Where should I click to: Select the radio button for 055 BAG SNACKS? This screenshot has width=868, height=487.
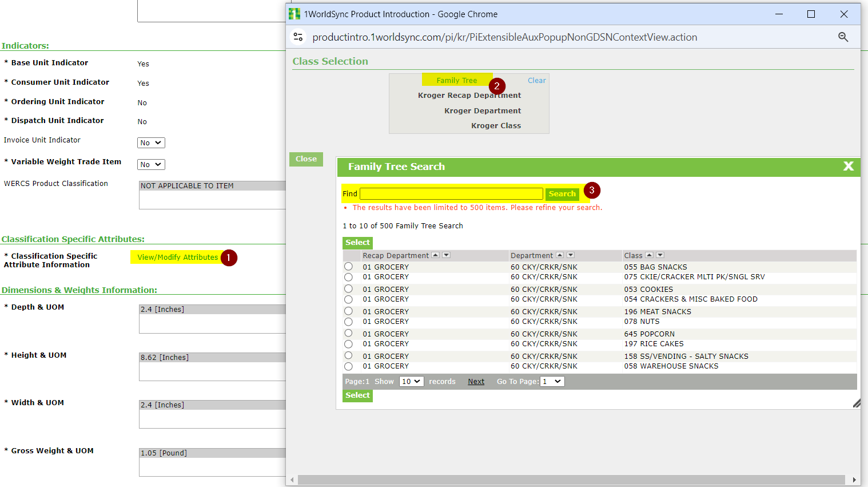click(348, 266)
